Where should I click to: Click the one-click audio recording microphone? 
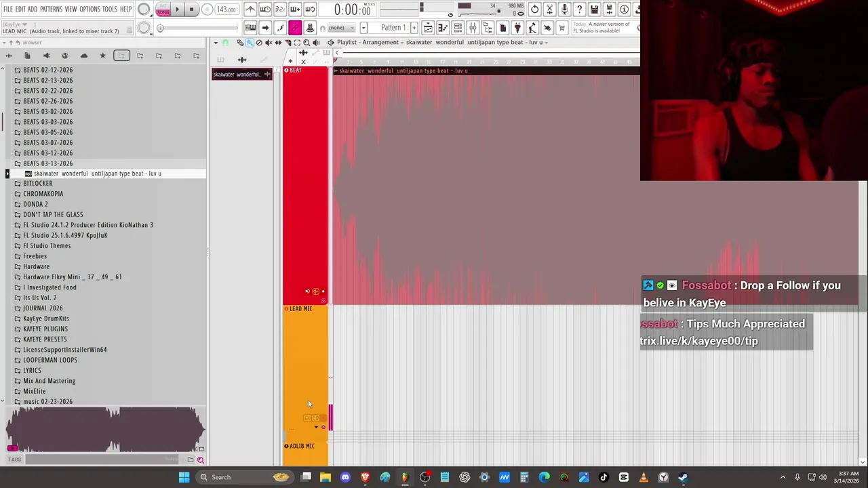click(565, 9)
